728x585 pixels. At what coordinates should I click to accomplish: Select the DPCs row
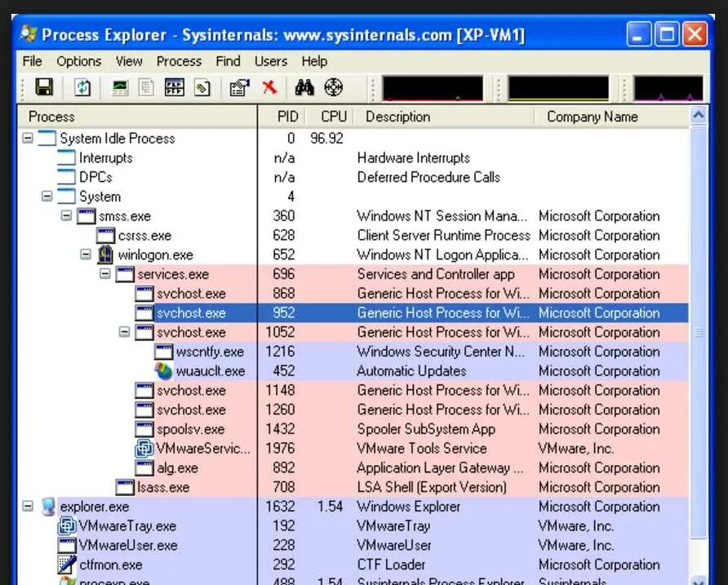click(353, 177)
